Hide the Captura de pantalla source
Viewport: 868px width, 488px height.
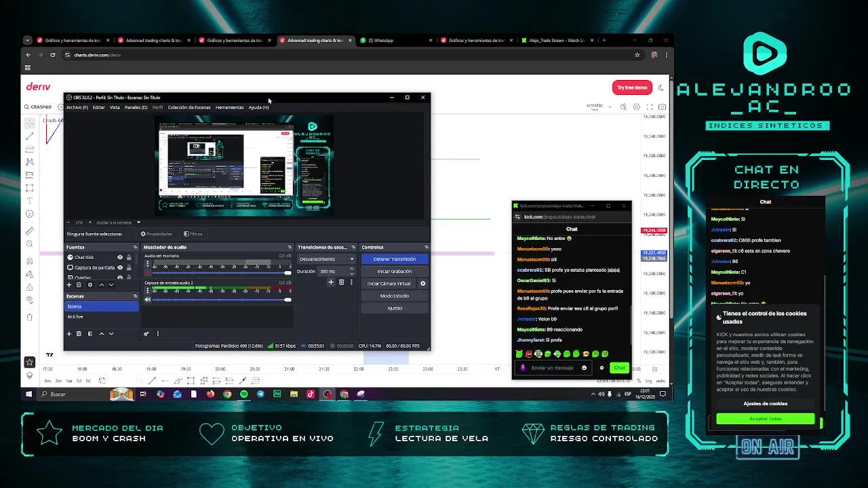tap(120, 268)
